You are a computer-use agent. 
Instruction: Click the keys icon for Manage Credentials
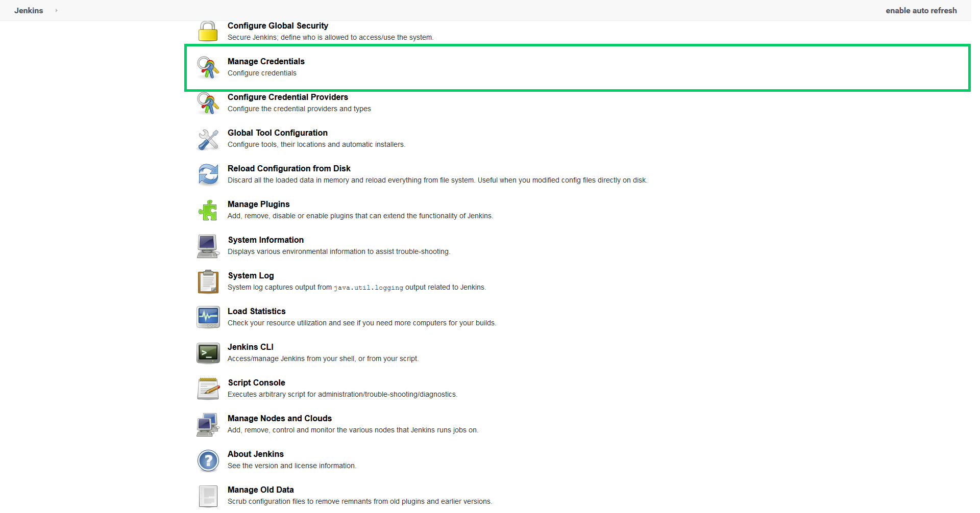click(208, 67)
